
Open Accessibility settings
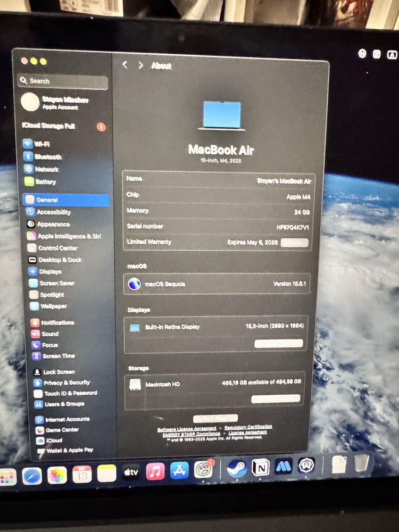tap(48, 212)
